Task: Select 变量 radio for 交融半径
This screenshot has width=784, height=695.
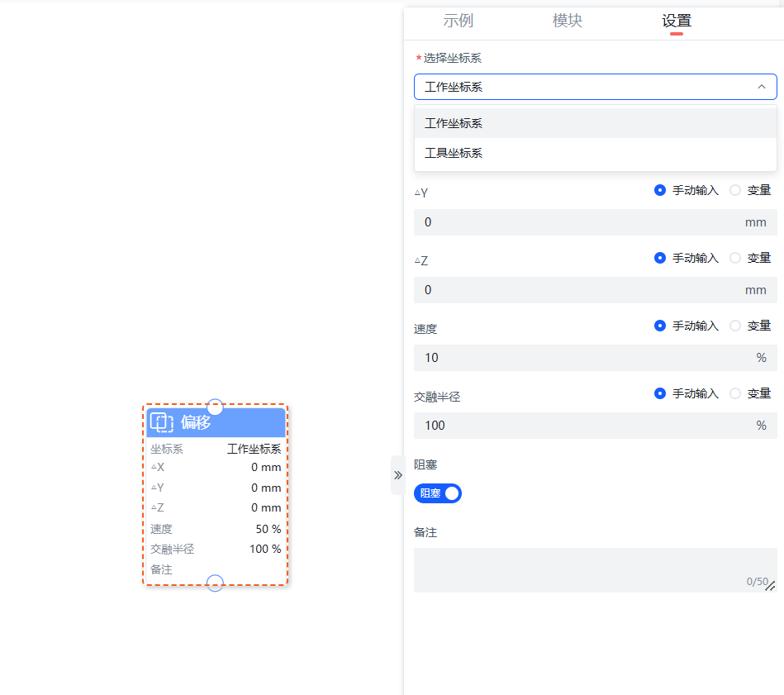Action: click(x=735, y=393)
